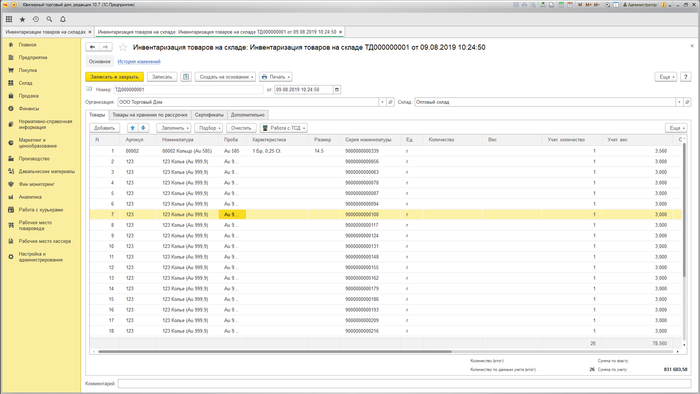Open Финансы section in sidebar
The height and width of the screenshot is (394, 700).
click(29, 108)
